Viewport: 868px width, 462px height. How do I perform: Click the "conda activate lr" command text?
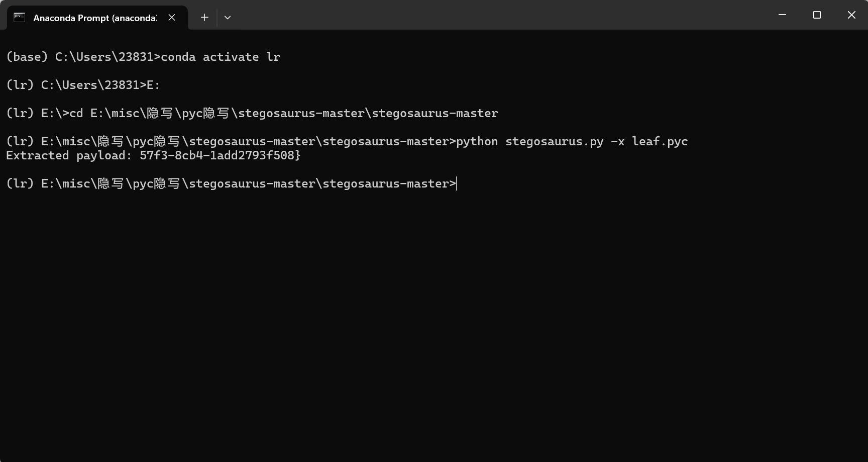[x=221, y=57]
